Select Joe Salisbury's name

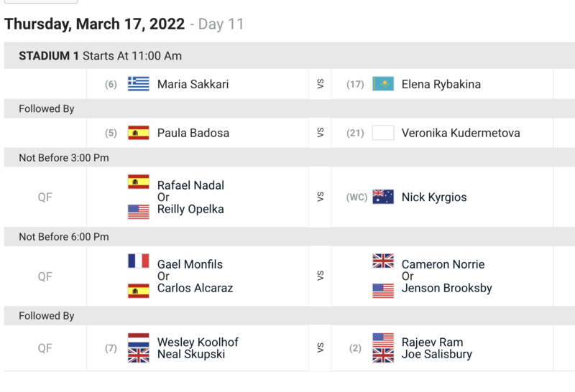pyautogui.click(x=437, y=354)
